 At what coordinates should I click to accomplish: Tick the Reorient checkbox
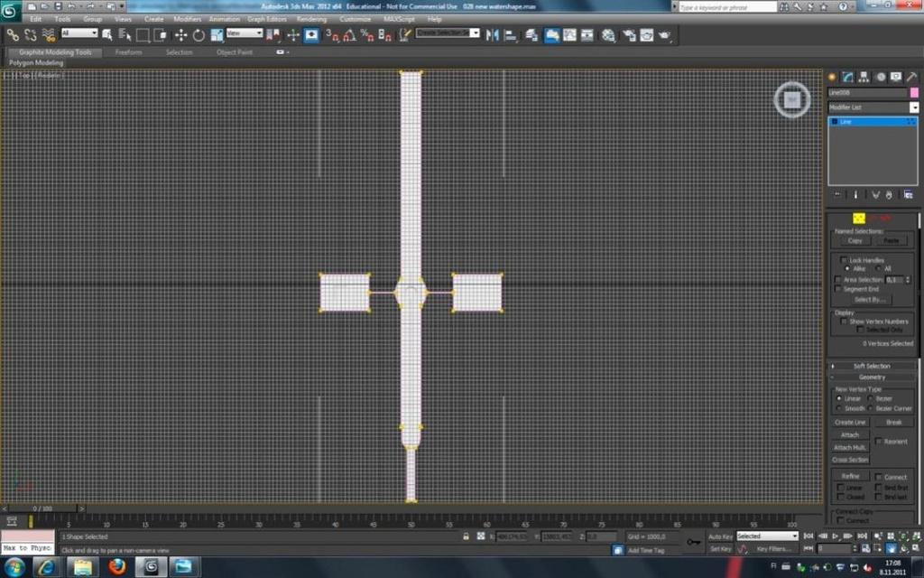878,441
